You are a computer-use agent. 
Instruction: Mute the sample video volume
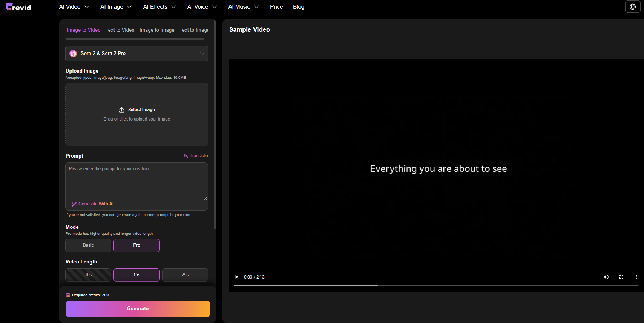606,277
